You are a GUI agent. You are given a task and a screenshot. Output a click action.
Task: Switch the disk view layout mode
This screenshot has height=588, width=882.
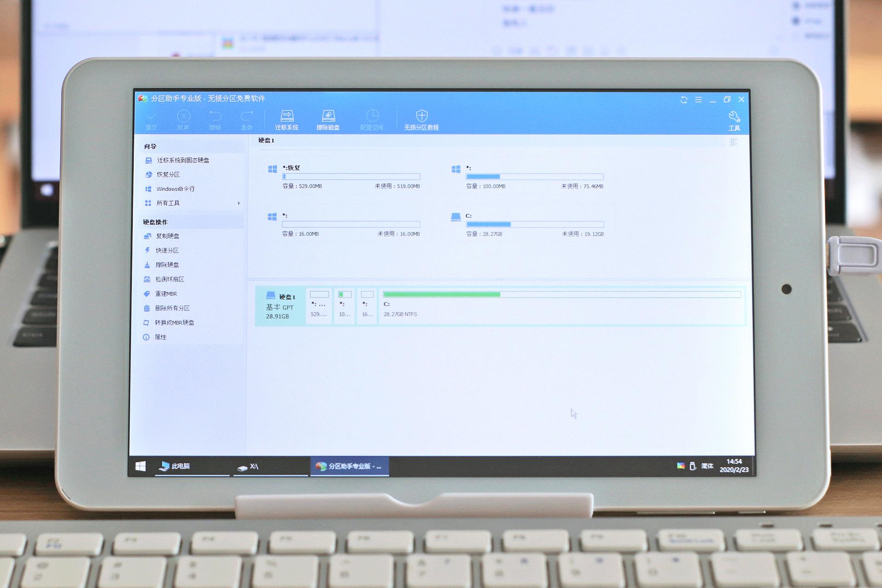[x=734, y=141]
